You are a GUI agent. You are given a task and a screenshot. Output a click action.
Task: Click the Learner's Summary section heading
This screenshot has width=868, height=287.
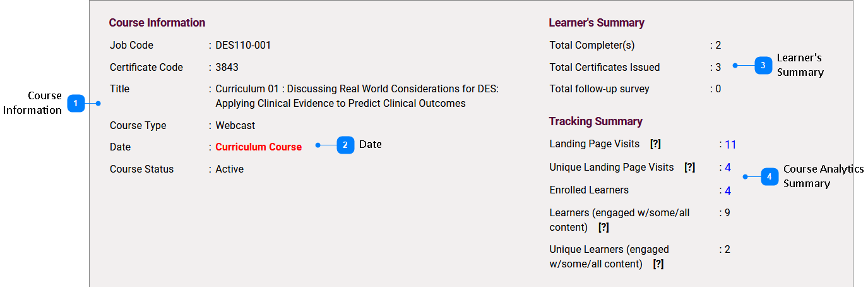coord(597,23)
